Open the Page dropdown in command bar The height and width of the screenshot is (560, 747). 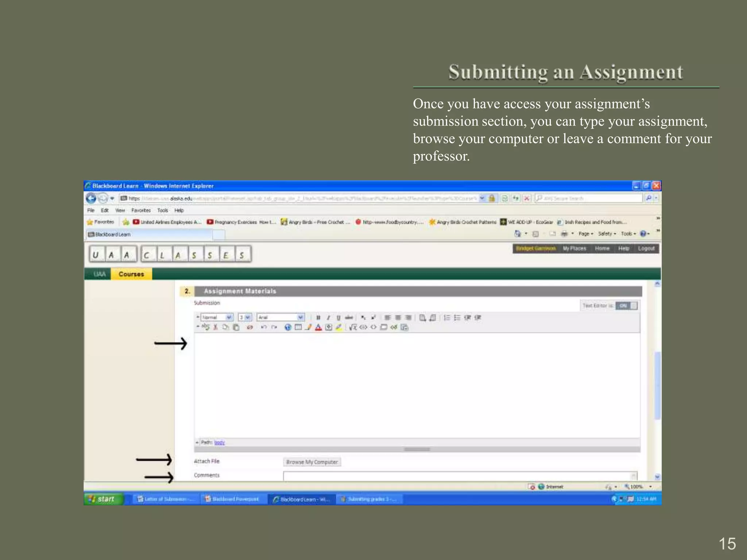tap(586, 234)
